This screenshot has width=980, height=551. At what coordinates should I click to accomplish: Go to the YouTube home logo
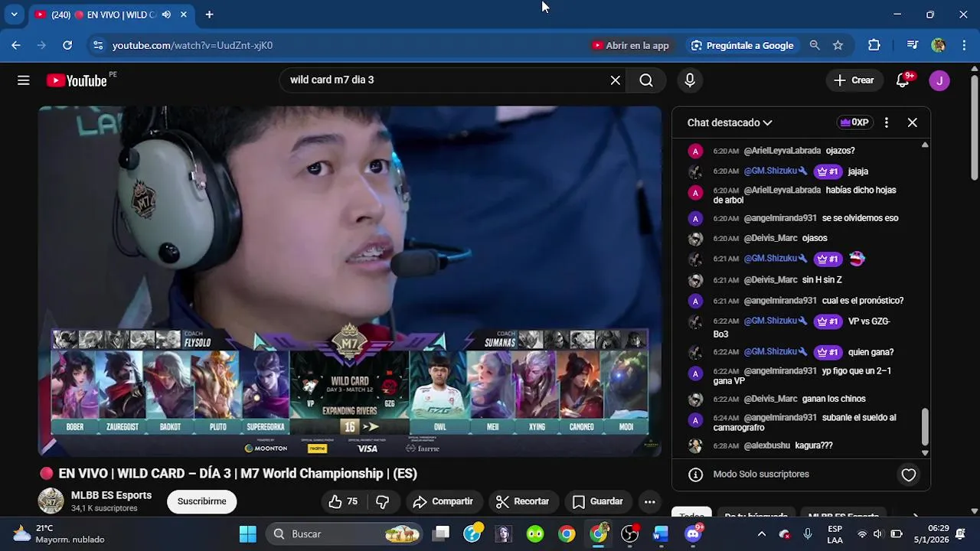pos(77,80)
